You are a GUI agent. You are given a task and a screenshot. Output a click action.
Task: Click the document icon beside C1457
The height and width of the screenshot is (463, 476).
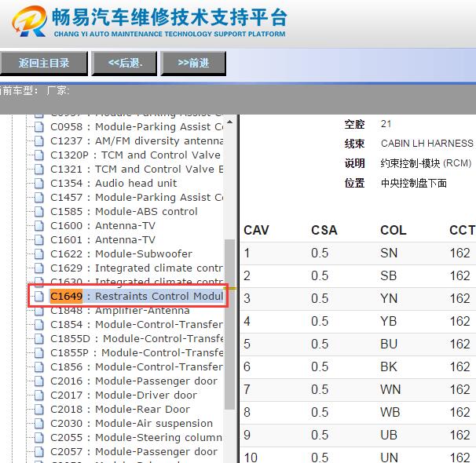coord(38,198)
